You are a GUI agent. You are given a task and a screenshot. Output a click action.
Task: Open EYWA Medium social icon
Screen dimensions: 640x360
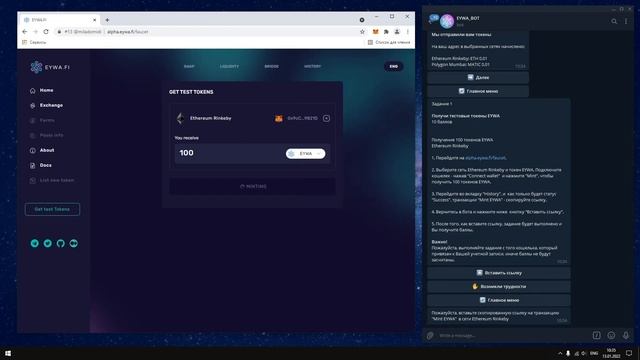pyautogui.click(x=73, y=243)
